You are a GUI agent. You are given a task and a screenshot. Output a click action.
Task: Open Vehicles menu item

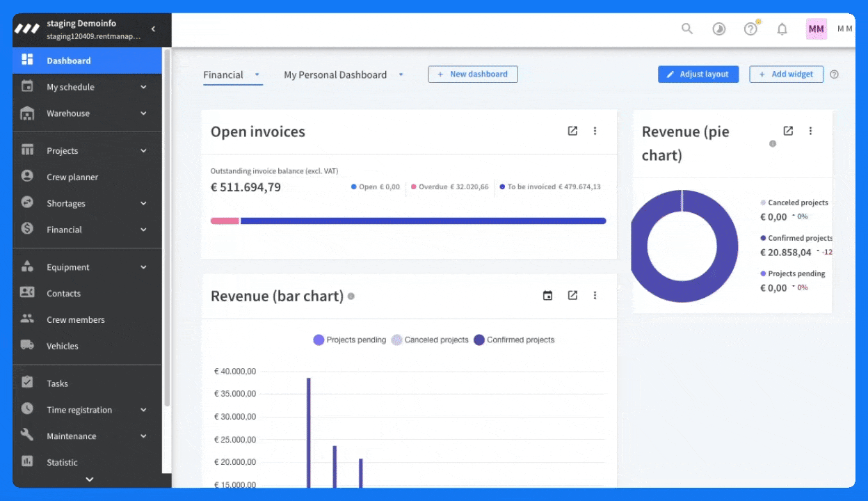click(87, 346)
